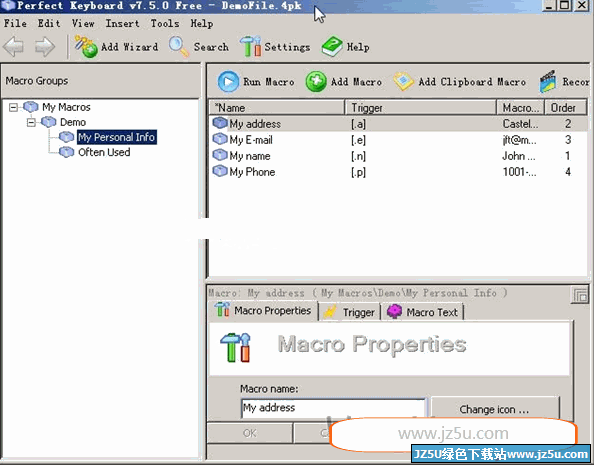
Task: Select the Often Used tree item
Action: [x=104, y=152]
